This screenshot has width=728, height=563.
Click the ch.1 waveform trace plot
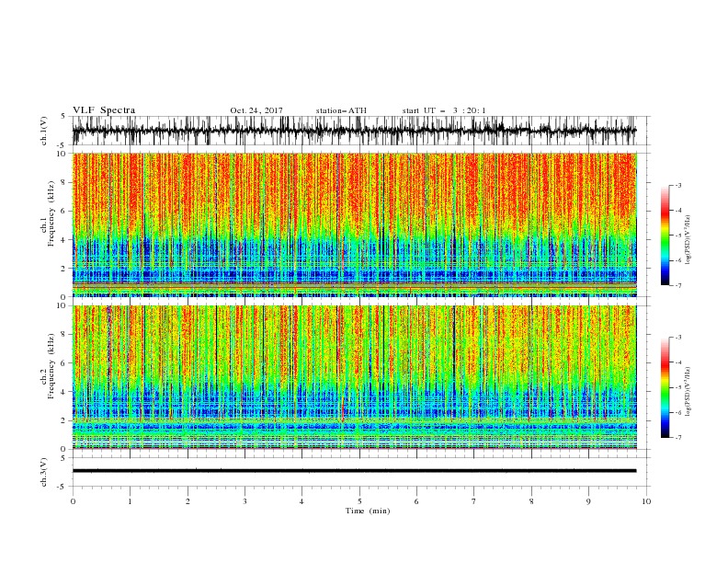[355, 131]
